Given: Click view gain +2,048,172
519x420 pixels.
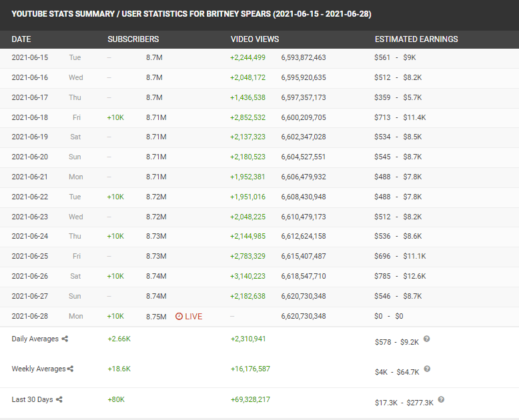Looking at the screenshot, I should click(x=248, y=77).
